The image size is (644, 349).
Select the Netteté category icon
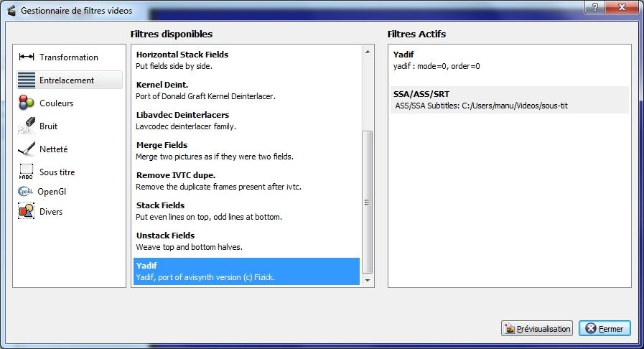27,149
